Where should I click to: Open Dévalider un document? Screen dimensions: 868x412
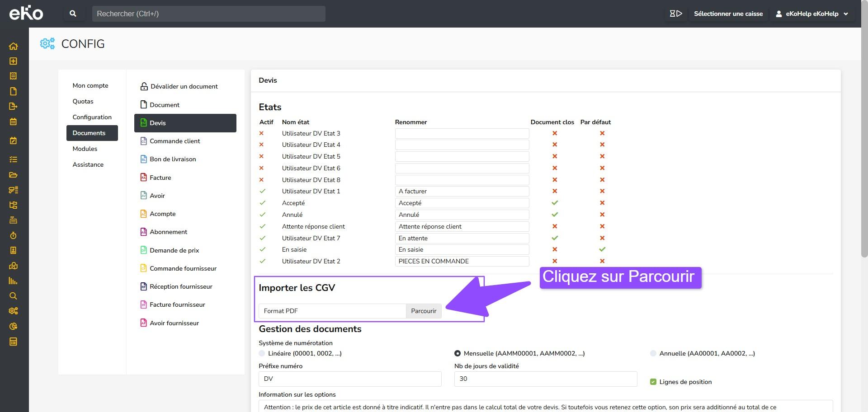pos(184,86)
